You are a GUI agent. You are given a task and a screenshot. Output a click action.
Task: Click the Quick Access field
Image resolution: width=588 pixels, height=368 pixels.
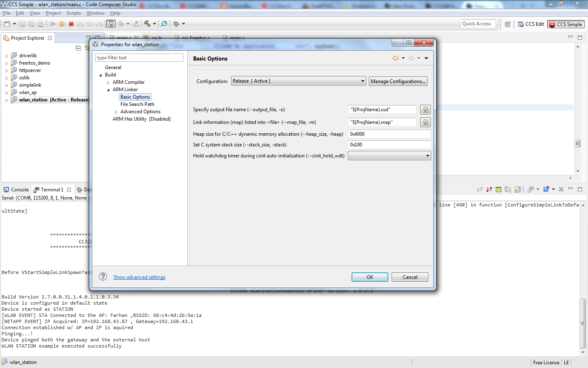479,24
